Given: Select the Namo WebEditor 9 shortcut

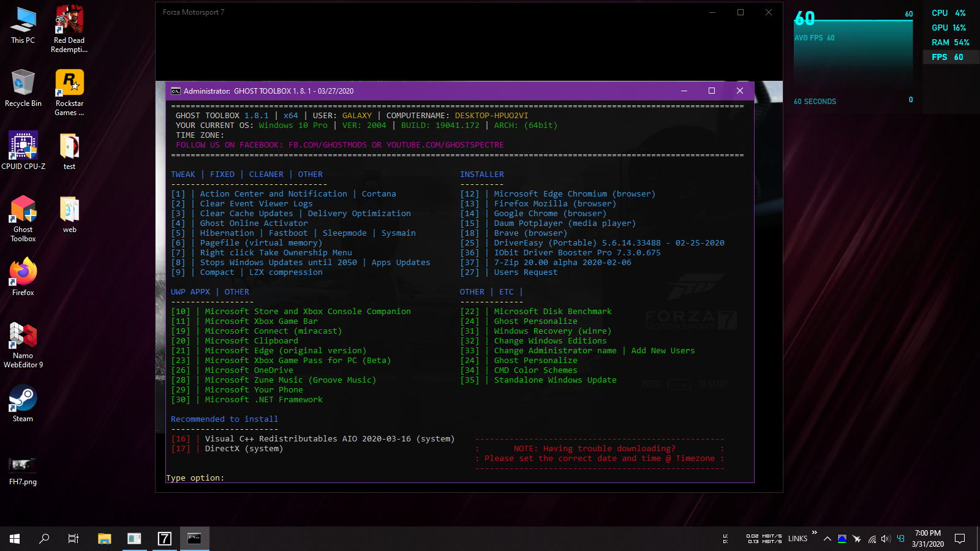Looking at the screenshot, I should point(23,345).
